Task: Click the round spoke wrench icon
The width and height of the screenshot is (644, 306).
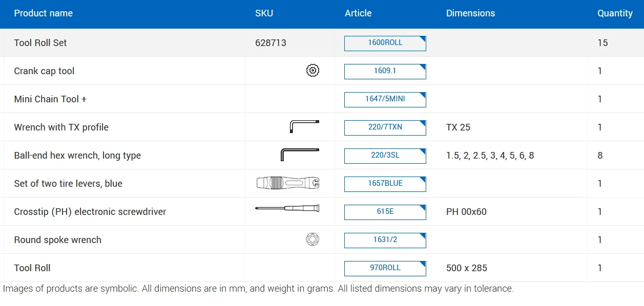Action: click(x=313, y=239)
